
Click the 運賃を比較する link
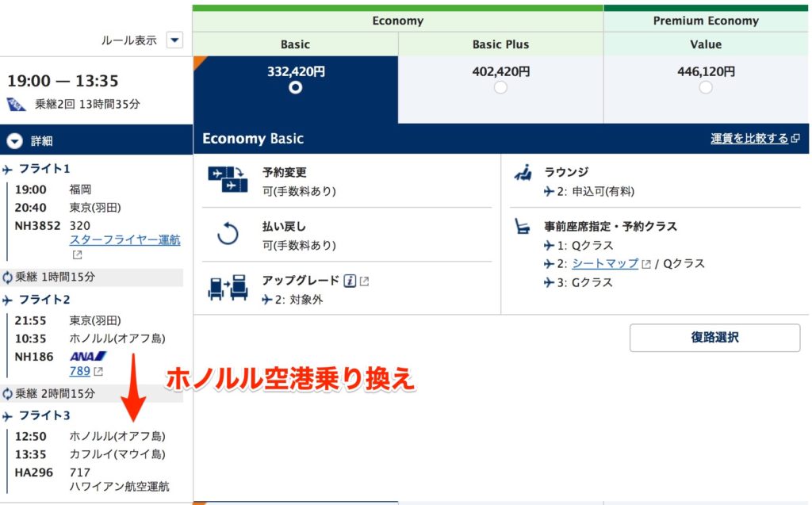click(749, 138)
